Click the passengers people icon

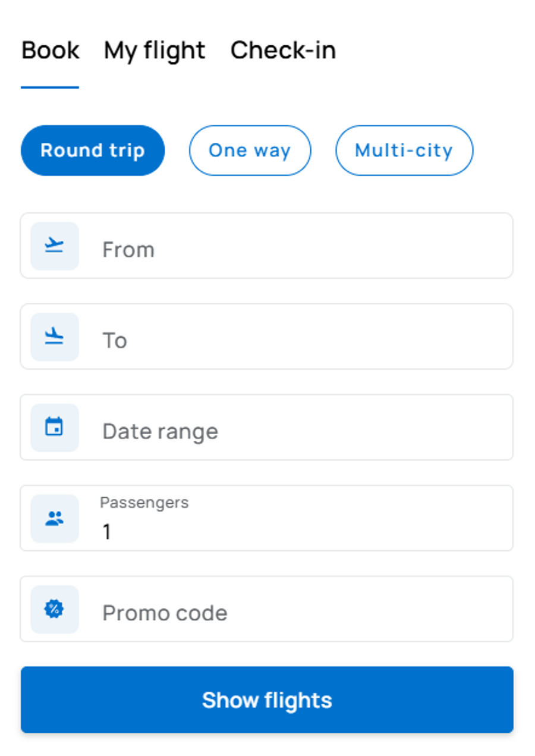pyautogui.click(x=54, y=519)
